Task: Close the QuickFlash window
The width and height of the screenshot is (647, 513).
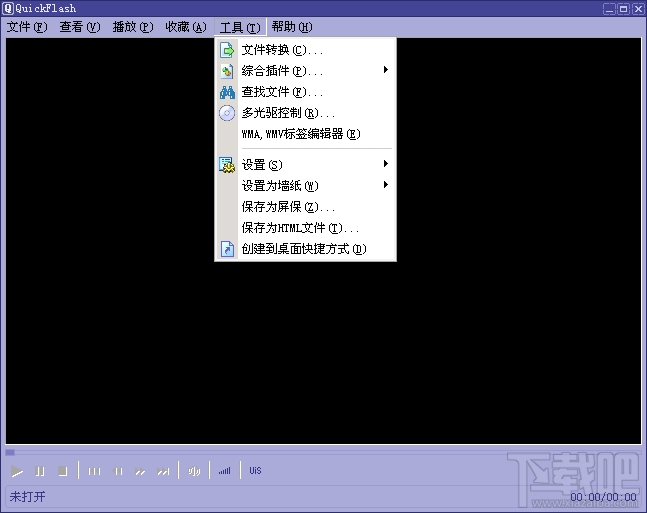Action: tap(638, 8)
